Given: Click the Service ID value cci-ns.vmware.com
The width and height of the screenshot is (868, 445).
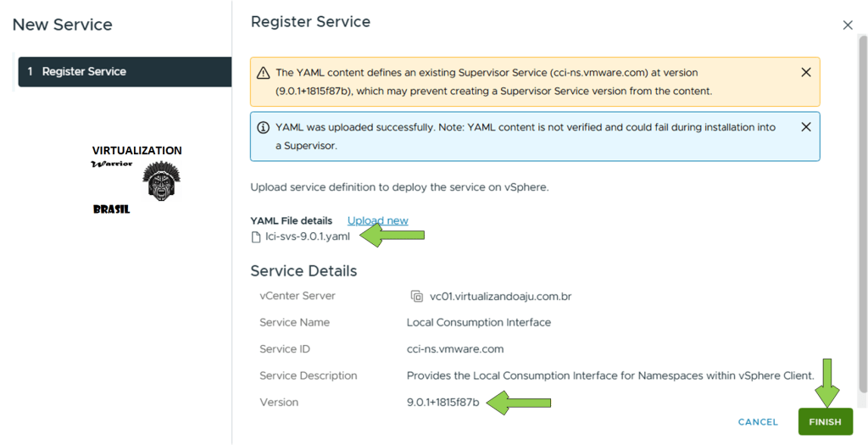Looking at the screenshot, I should coord(455,349).
